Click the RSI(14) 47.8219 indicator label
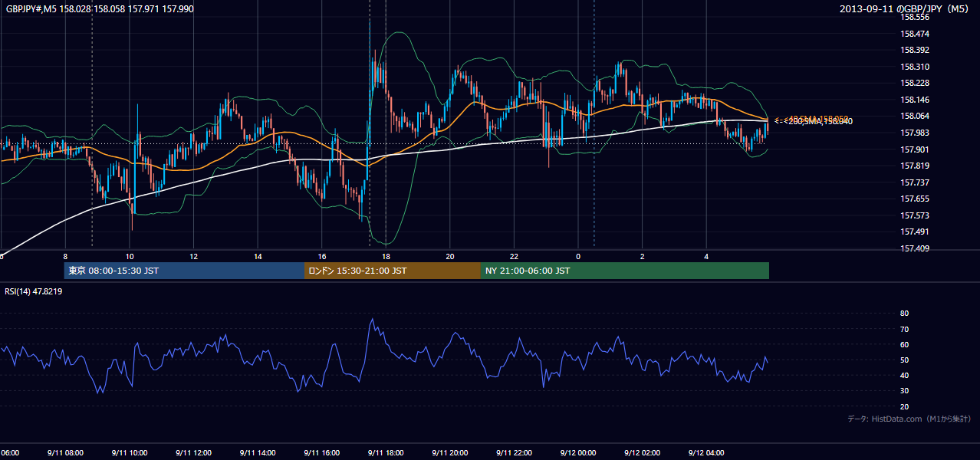Screen dimensions: 980x460 (x=34, y=291)
